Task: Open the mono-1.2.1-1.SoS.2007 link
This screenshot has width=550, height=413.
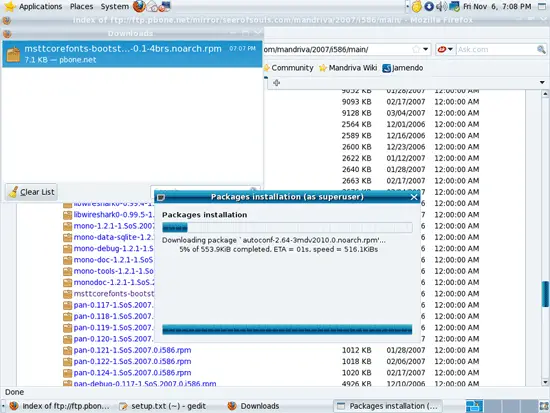Action: point(114,226)
